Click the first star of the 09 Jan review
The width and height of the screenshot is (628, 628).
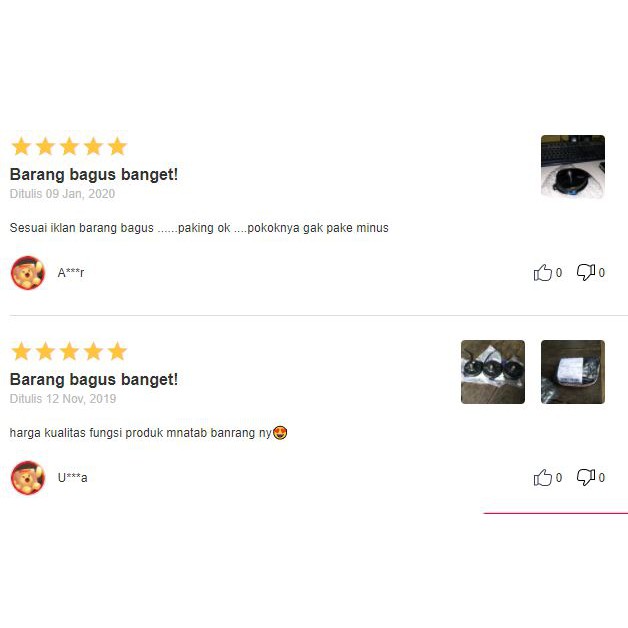(x=21, y=146)
